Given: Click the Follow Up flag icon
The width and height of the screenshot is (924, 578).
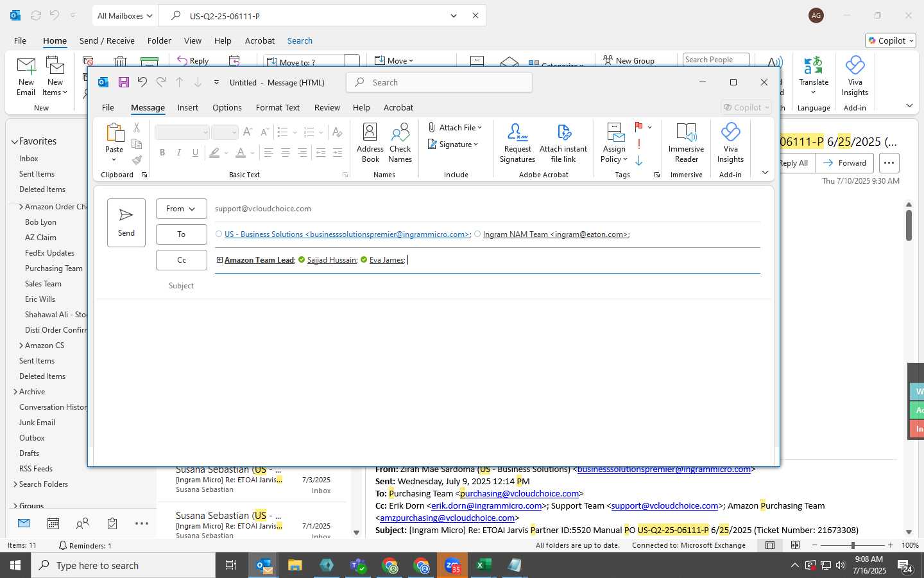Looking at the screenshot, I should tap(639, 127).
